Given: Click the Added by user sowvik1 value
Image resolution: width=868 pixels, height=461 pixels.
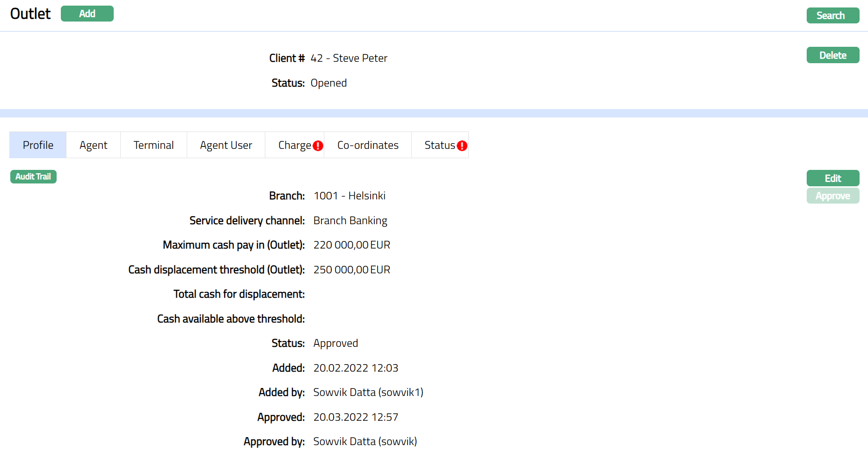Looking at the screenshot, I should pyautogui.click(x=368, y=393).
